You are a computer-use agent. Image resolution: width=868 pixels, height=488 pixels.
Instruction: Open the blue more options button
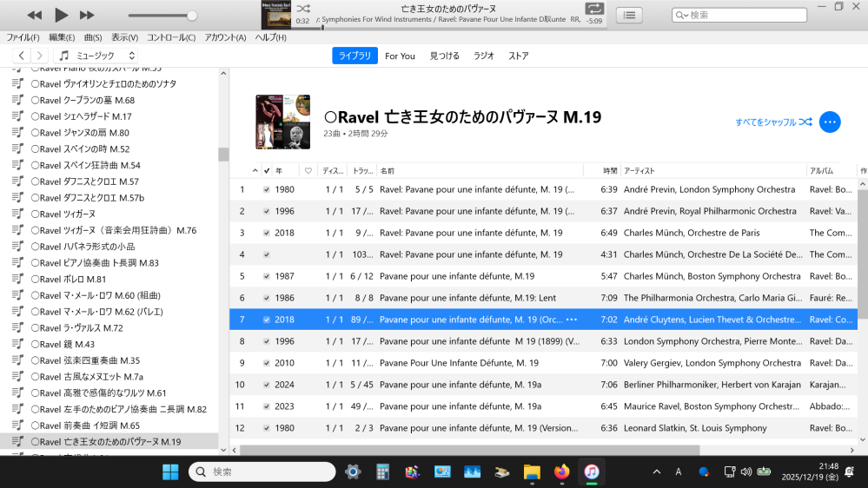tap(829, 122)
